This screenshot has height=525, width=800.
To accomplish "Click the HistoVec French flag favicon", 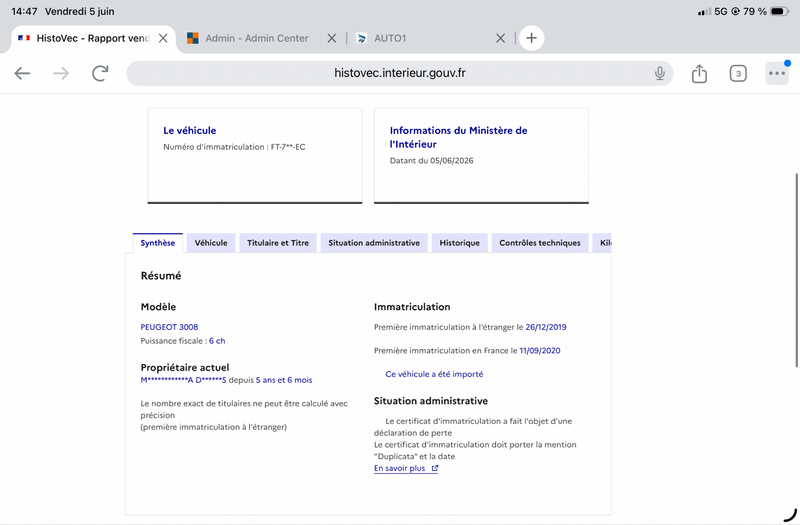I will click(x=24, y=38).
